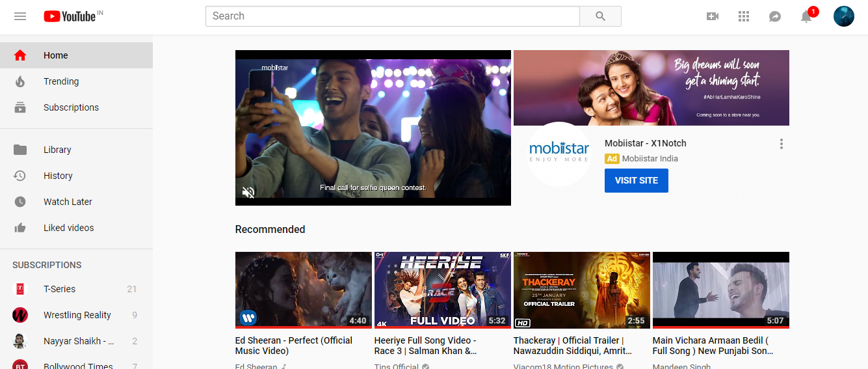Click T-Series unread count 21
This screenshot has height=369, width=868.
[x=132, y=289]
